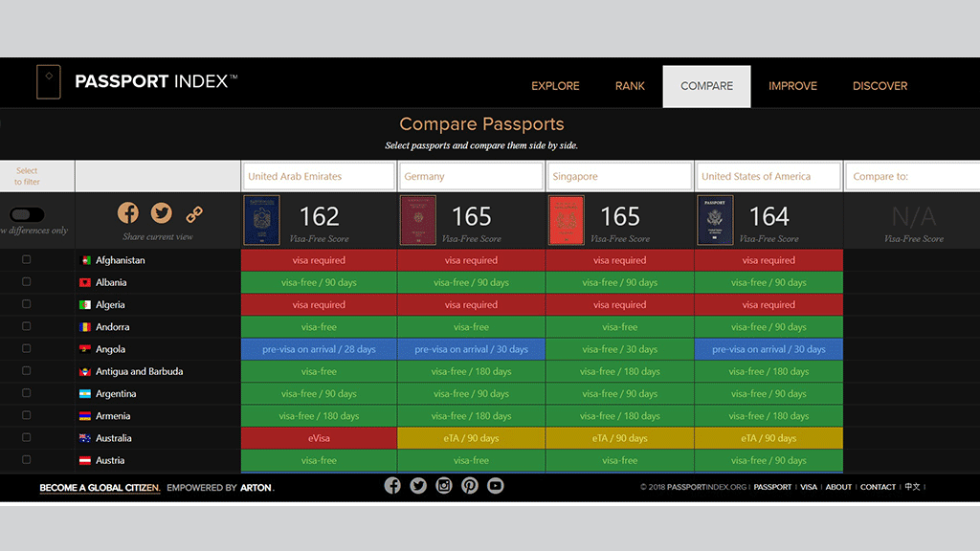Toggle the show differences only switch

click(x=27, y=215)
